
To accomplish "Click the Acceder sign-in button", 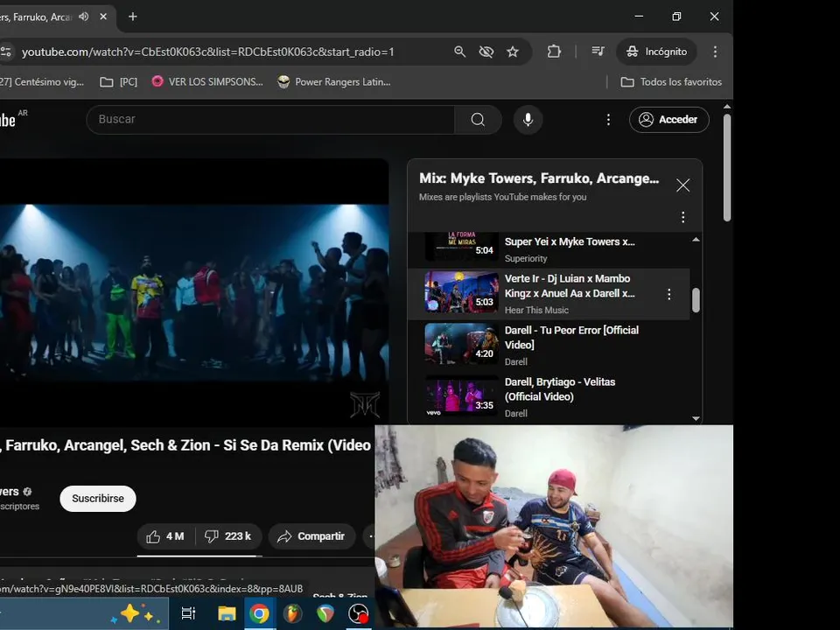I will (669, 120).
